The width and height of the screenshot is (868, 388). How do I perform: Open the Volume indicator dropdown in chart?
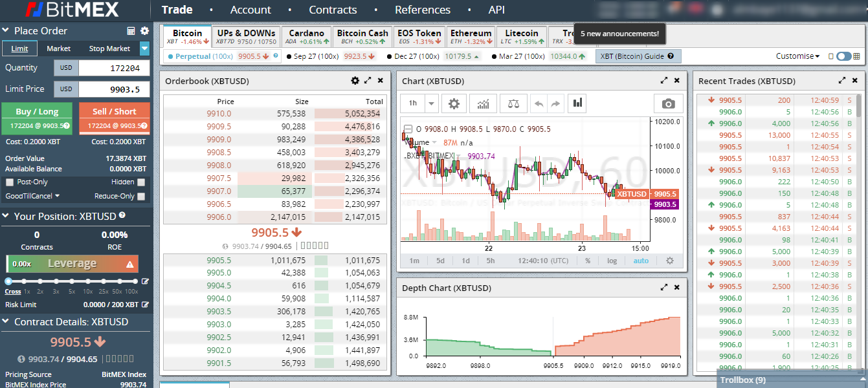pos(434,142)
